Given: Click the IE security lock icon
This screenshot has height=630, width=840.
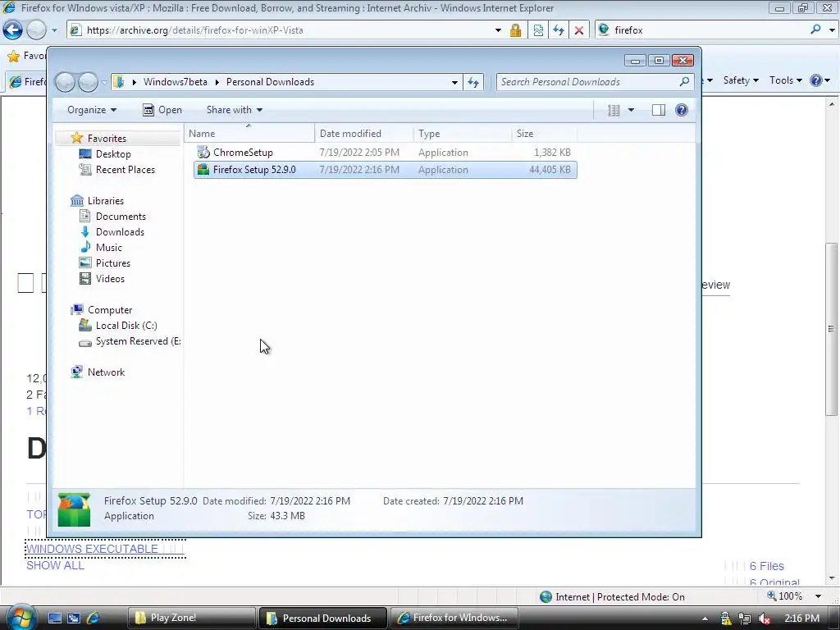Looking at the screenshot, I should [x=515, y=30].
